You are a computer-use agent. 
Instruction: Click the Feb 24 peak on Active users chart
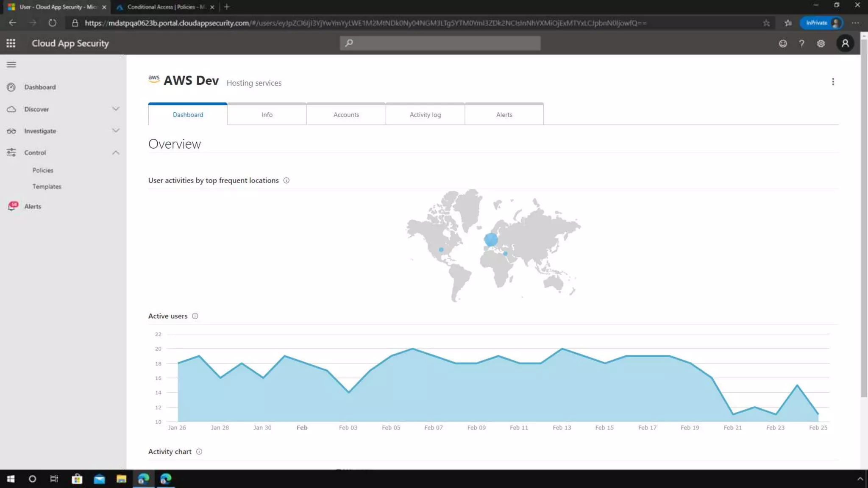[x=797, y=385]
